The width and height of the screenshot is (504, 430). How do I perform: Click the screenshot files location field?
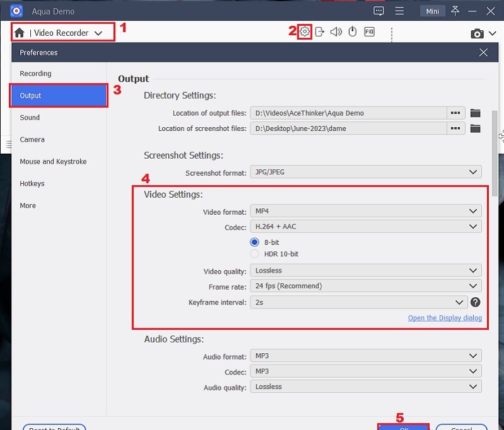[x=348, y=128]
